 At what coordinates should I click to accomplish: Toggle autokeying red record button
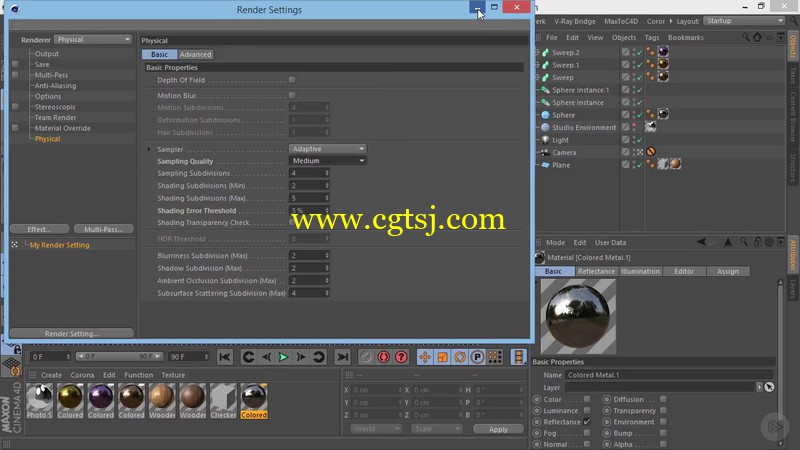click(384, 357)
